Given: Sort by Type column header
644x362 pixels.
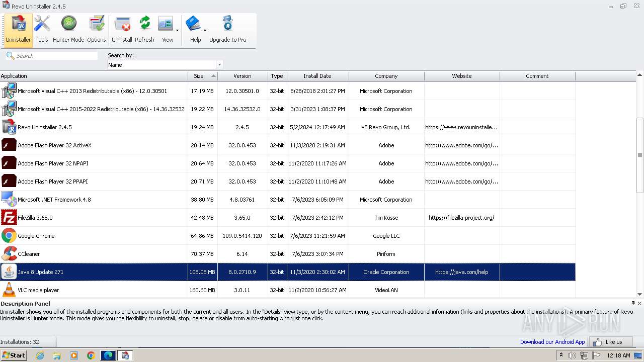Looking at the screenshot, I should (x=277, y=76).
